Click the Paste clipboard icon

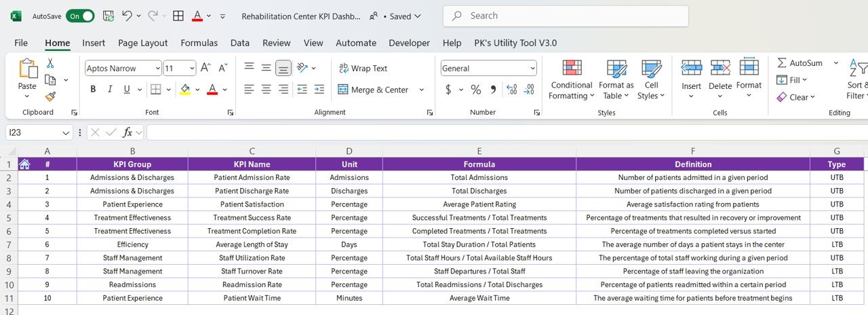coord(28,69)
